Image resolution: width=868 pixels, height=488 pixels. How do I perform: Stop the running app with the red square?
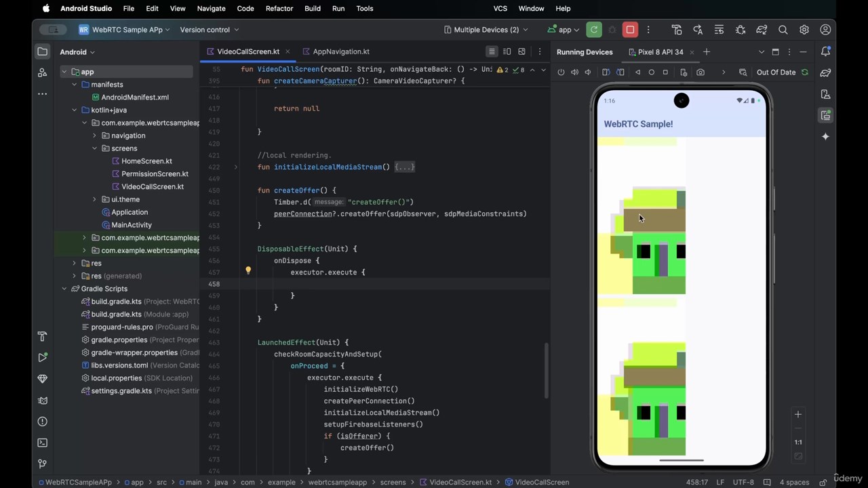click(x=630, y=30)
